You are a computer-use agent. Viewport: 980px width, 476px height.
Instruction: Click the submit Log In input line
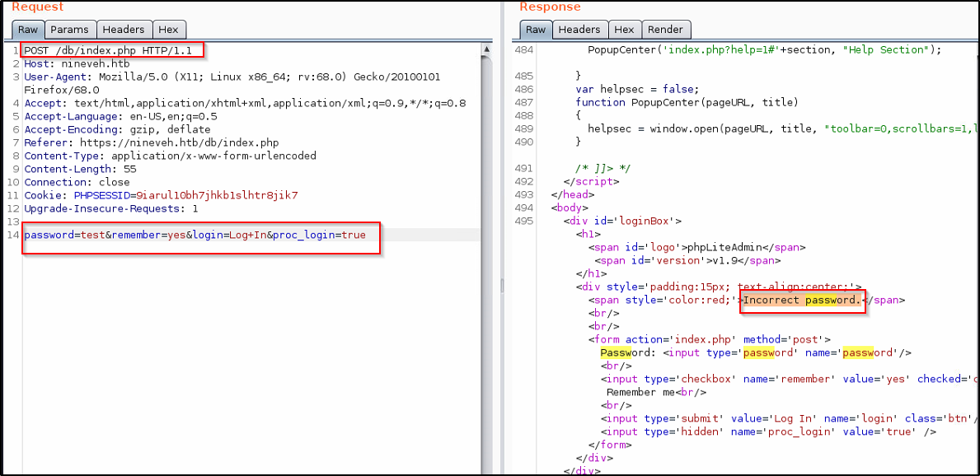pos(788,419)
